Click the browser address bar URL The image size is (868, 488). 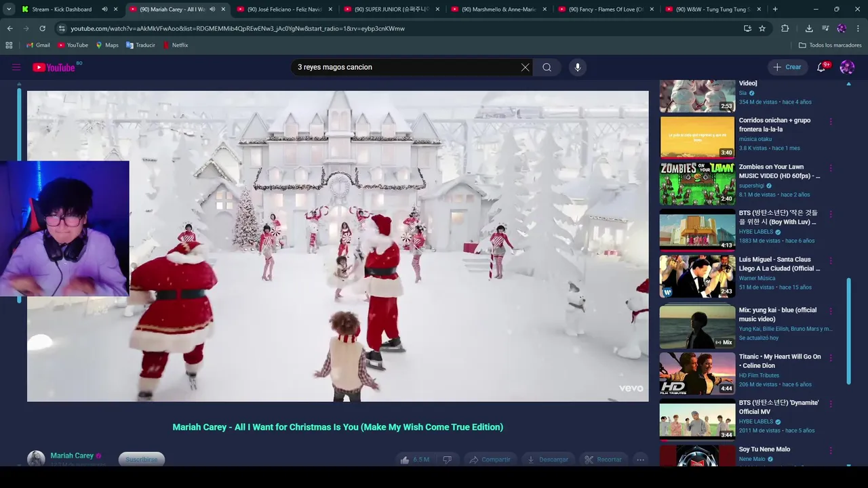click(237, 28)
